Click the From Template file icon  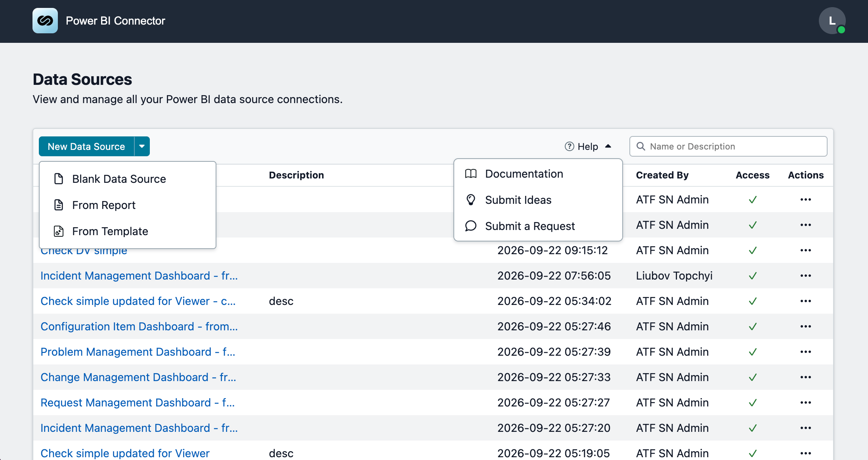59,231
